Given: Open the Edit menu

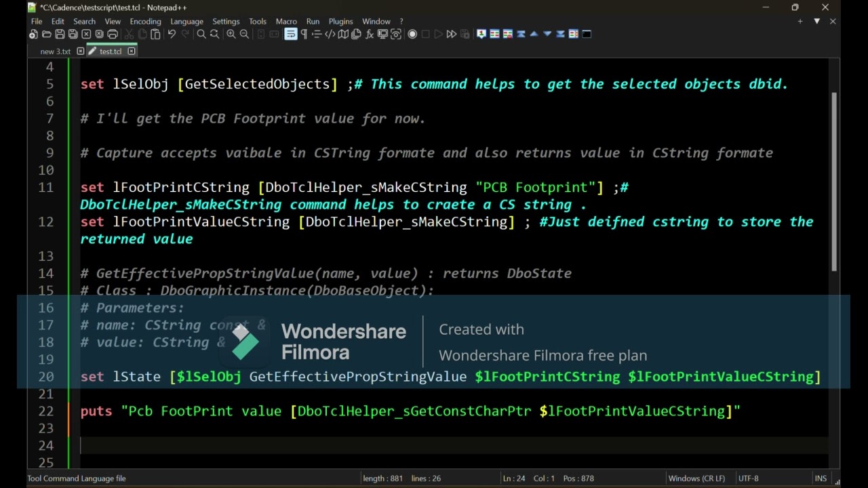Looking at the screenshot, I should point(58,21).
